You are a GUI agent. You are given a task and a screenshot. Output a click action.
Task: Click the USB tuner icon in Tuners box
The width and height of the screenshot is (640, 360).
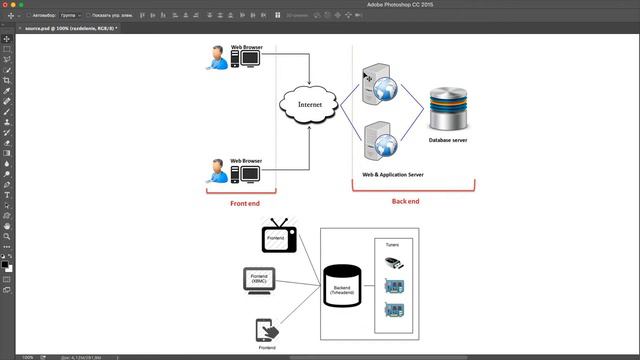coord(394,263)
